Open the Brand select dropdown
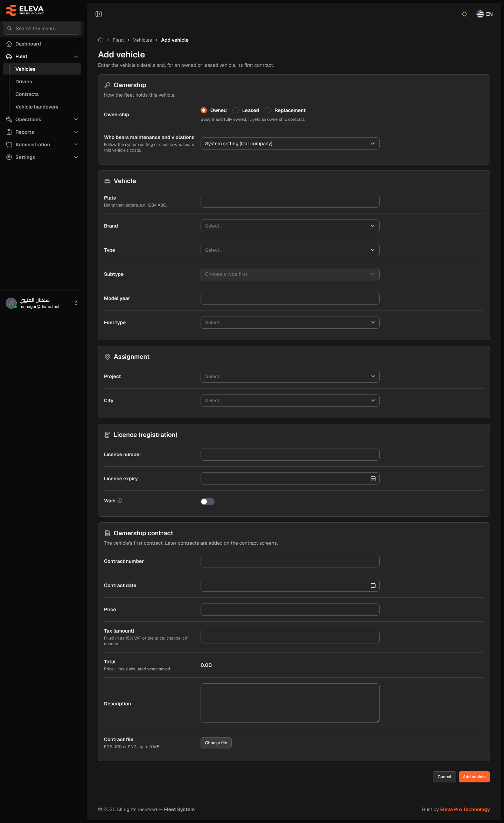Viewport: 504px width, 823px height. coord(290,226)
